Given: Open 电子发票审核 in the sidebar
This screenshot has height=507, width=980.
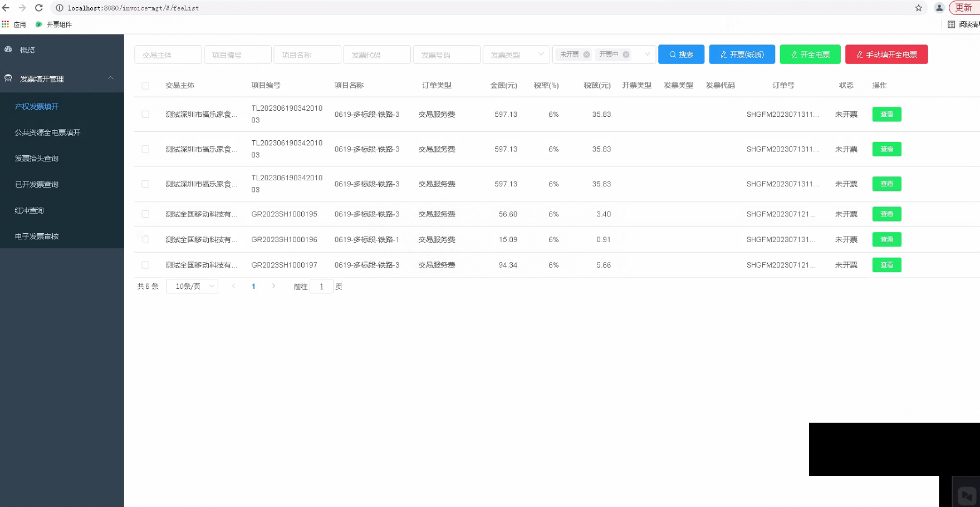Looking at the screenshot, I should click(x=37, y=237).
